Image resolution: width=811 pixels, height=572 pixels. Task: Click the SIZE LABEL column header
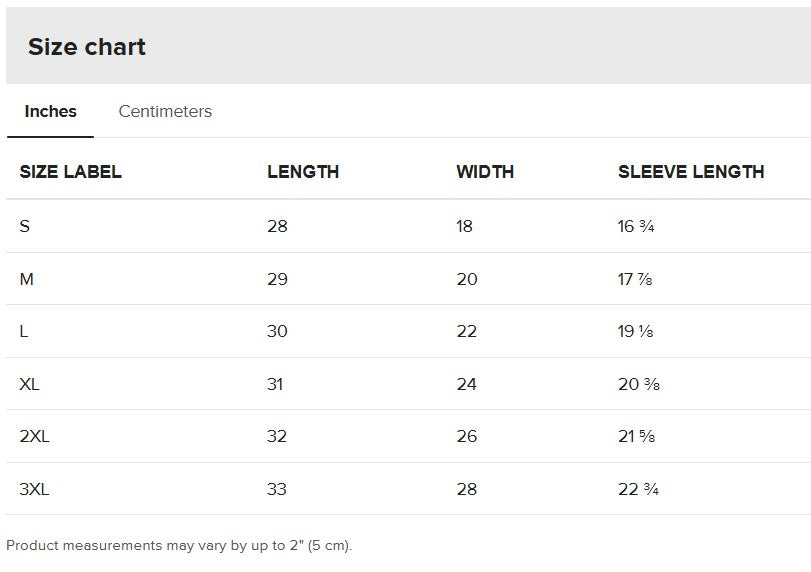[70, 172]
